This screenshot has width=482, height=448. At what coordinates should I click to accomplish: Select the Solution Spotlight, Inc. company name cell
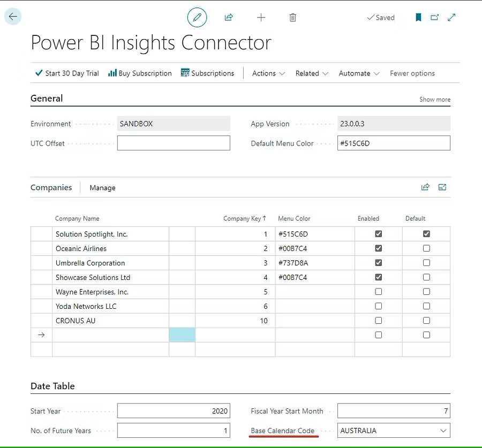(x=111, y=234)
